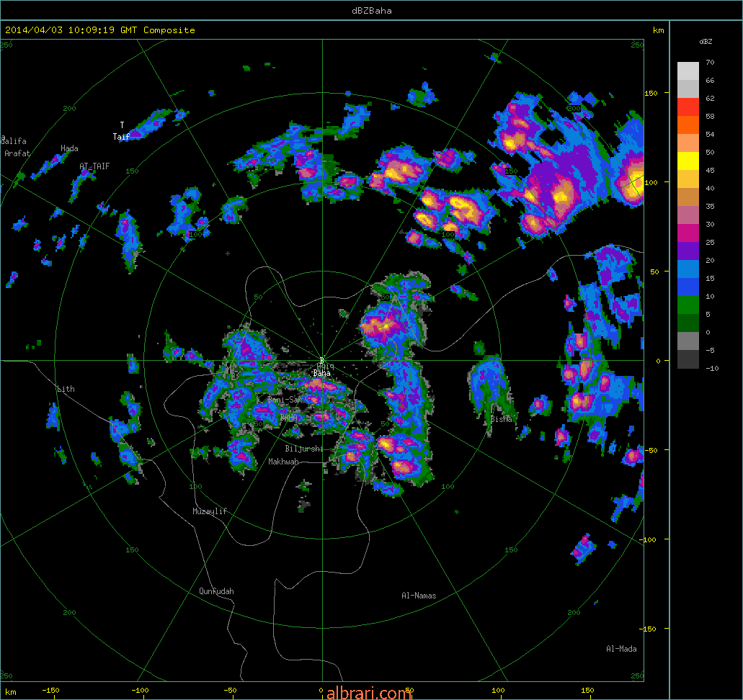The height and width of the screenshot is (700, 743).
Task: Click the legend value 70
Action: point(710,62)
